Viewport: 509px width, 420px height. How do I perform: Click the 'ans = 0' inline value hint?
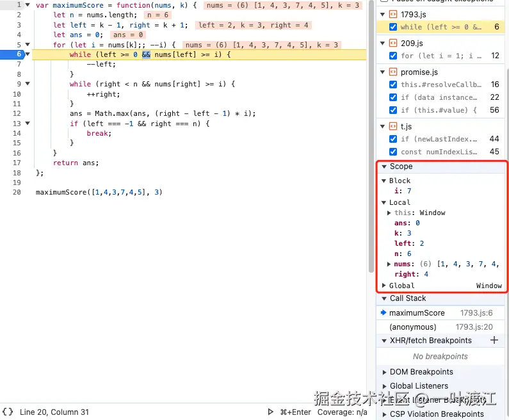[128, 35]
